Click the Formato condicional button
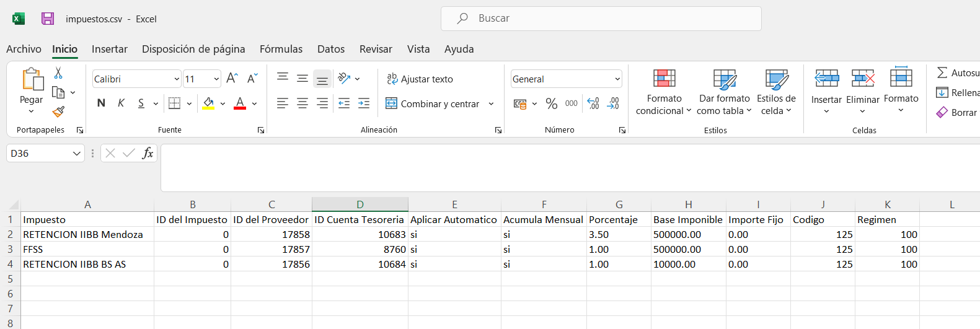The height and width of the screenshot is (329, 980). [663, 92]
